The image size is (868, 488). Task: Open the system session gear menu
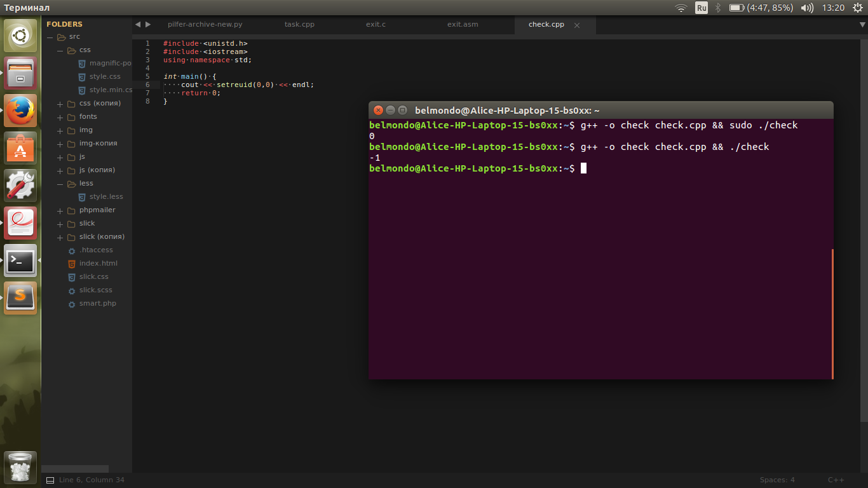point(858,8)
